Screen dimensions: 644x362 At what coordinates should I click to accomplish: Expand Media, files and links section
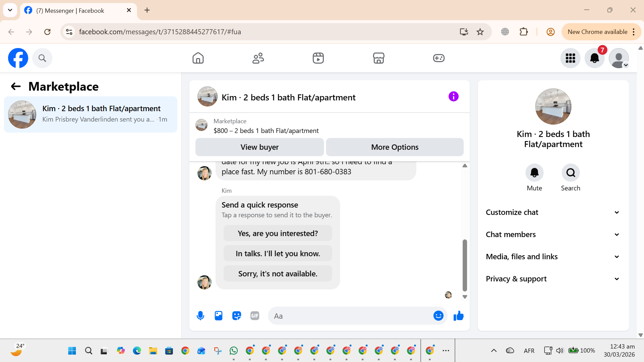(x=553, y=257)
